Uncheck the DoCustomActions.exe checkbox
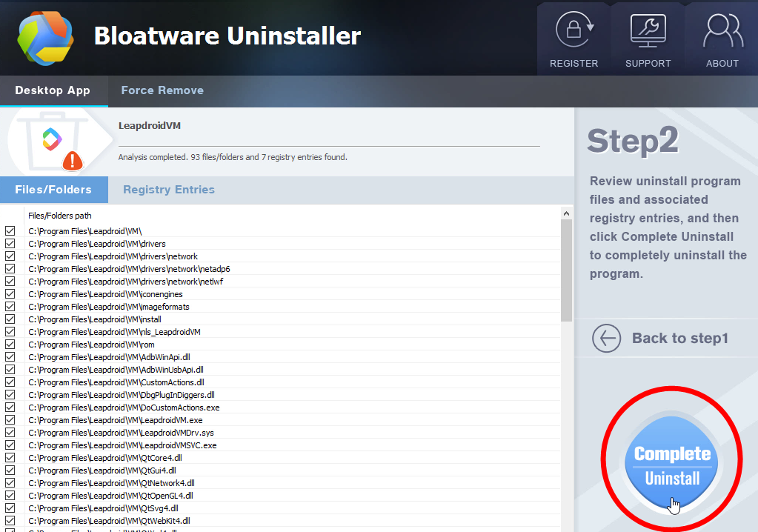The height and width of the screenshot is (532, 758). pyautogui.click(x=10, y=408)
